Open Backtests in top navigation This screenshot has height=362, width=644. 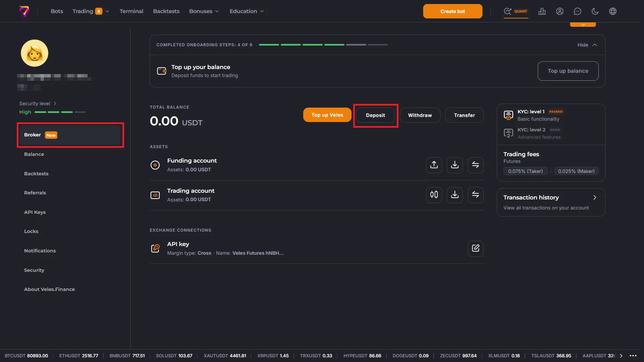(x=166, y=11)
